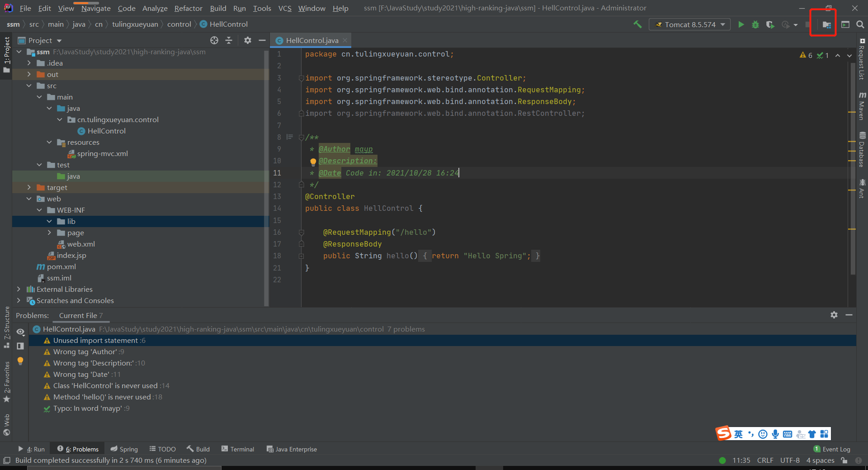Start debugging the Tomcat server
868x470 pixels.
pos(755,24)
